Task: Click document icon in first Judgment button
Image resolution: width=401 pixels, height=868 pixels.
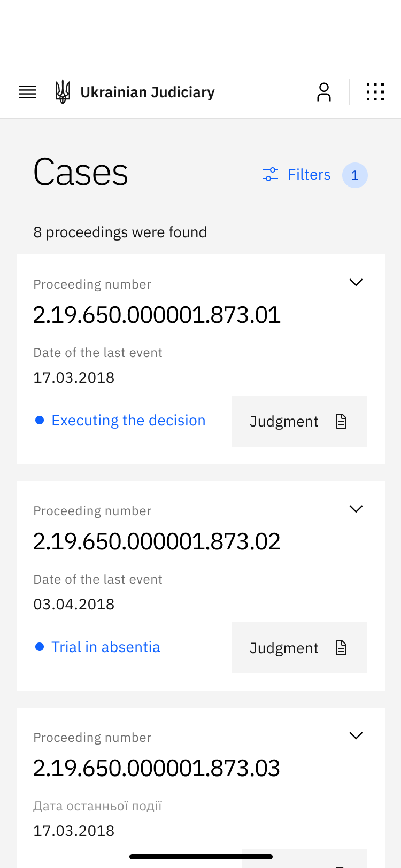Action: pyautogui.click(x=341, y=422)
